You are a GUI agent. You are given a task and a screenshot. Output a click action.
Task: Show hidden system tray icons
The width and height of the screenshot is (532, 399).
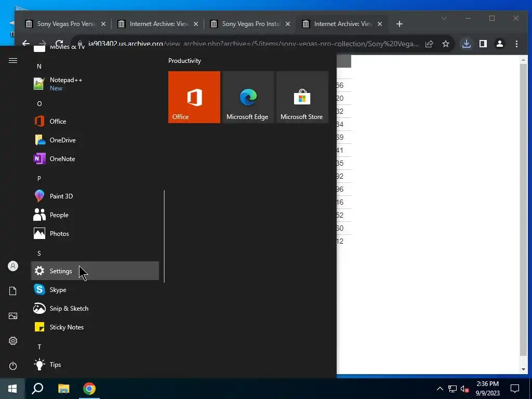click(440, 389)
